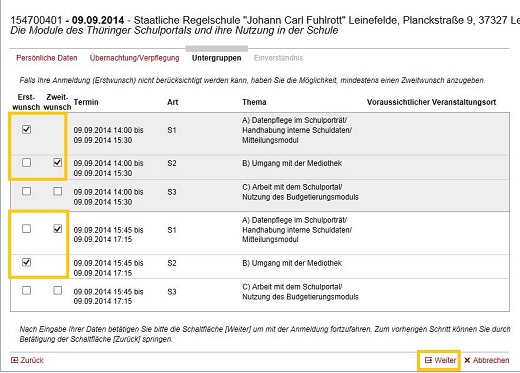520x373 pixels.
Task: Uncheck Erstwunsch for S2 at 15:45
Action: coord(26,262)
